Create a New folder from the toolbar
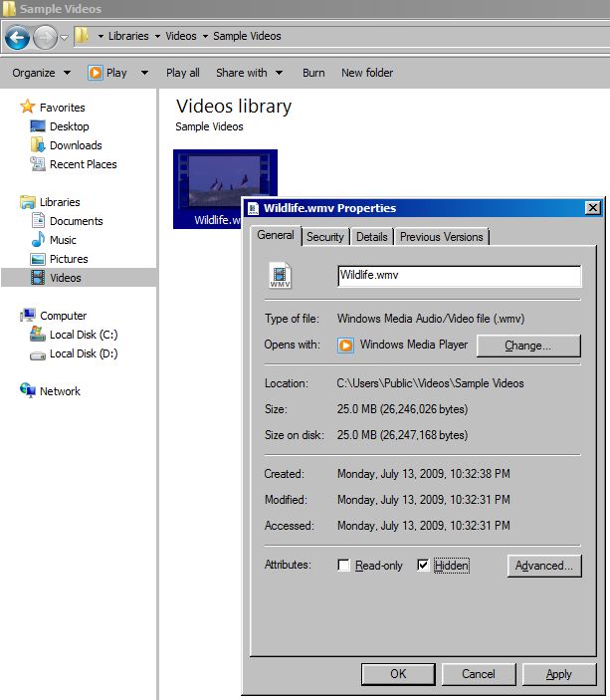Screen dimensions: 610x700 tap(367, 73)
